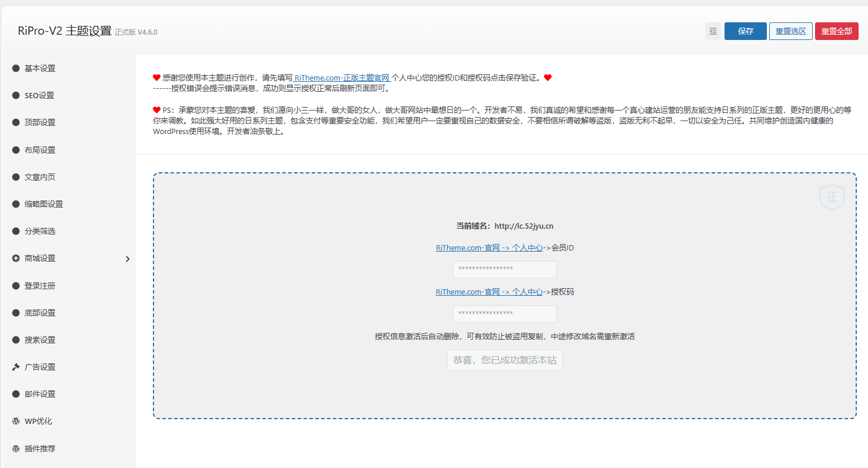Click the 会员ID input field
868x468 pixels.
505,269
